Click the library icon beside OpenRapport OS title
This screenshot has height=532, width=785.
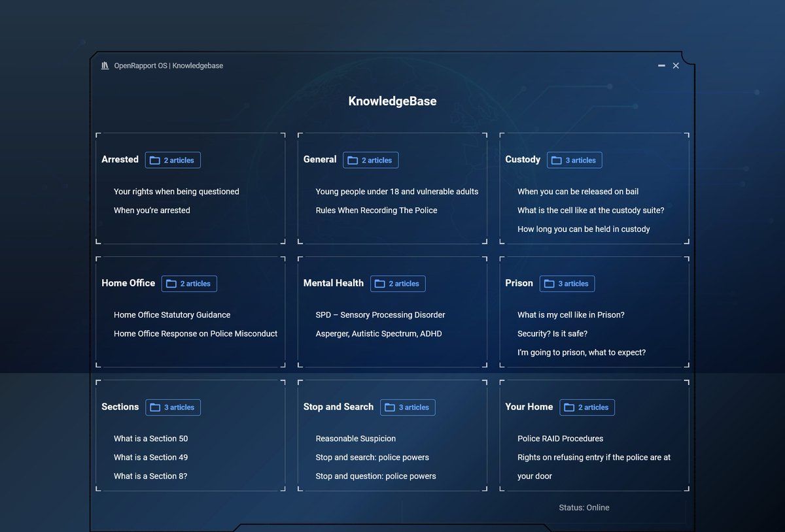click(105, 65)
